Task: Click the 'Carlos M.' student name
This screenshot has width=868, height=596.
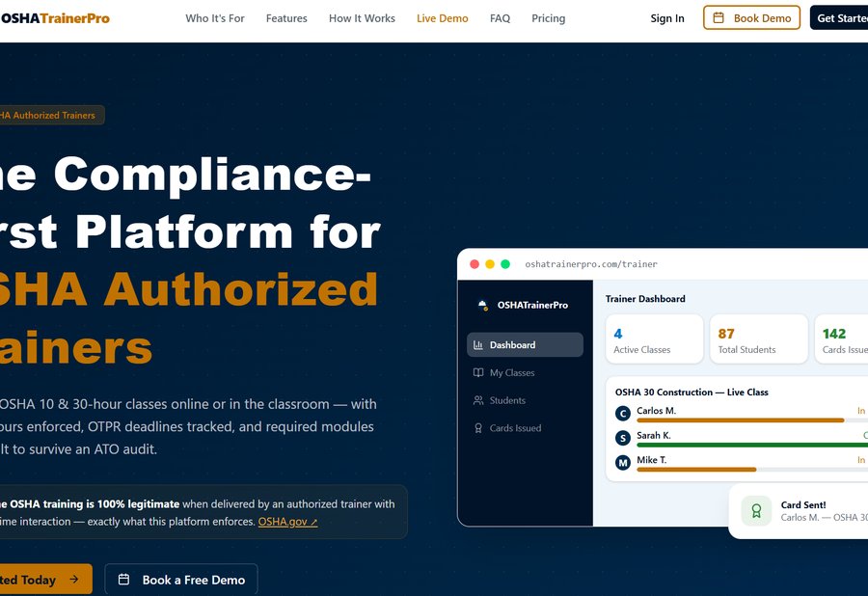Action: tap(656, 411)
